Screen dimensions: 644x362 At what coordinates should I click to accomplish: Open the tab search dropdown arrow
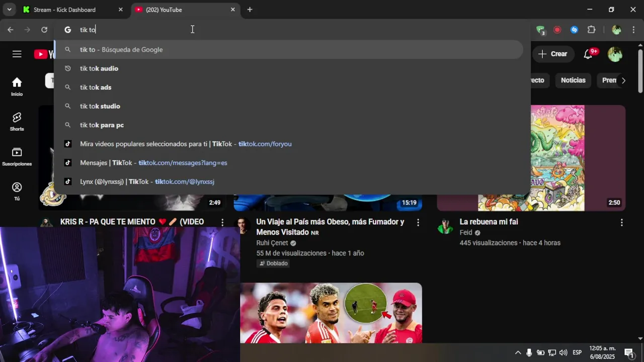(9, 10)
